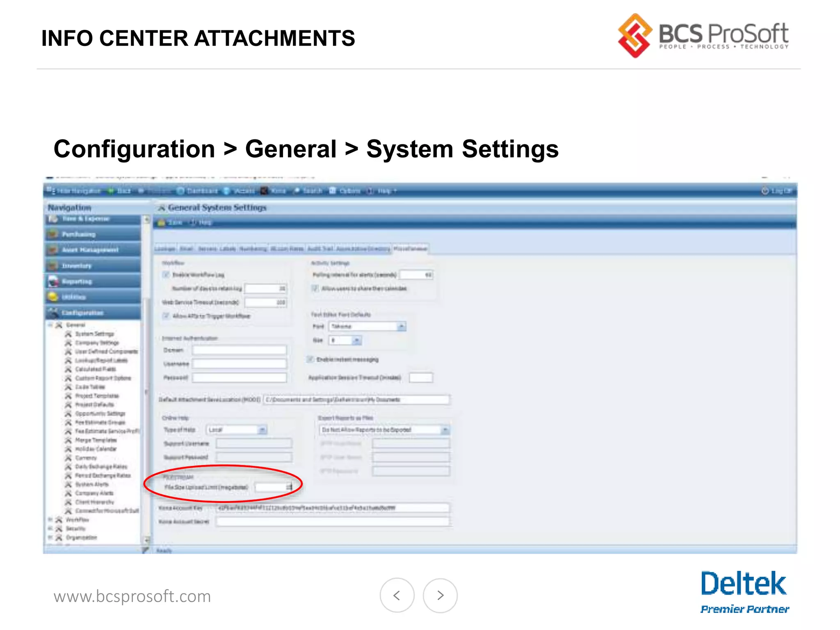Click the next slide arrow button
The image size is (840, 630).
(x=440, y=595)
